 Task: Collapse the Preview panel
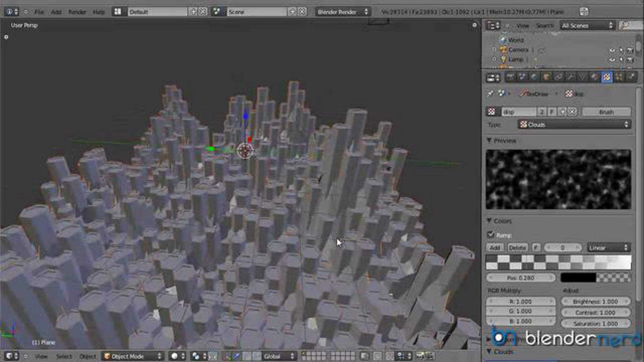point(489,141)
